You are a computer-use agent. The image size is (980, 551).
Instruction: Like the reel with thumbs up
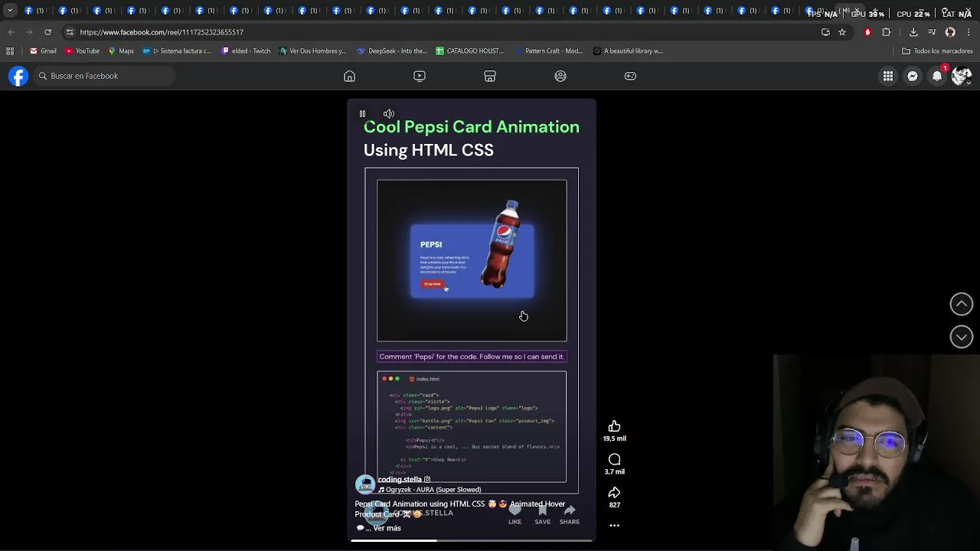[x=614, y=426]
